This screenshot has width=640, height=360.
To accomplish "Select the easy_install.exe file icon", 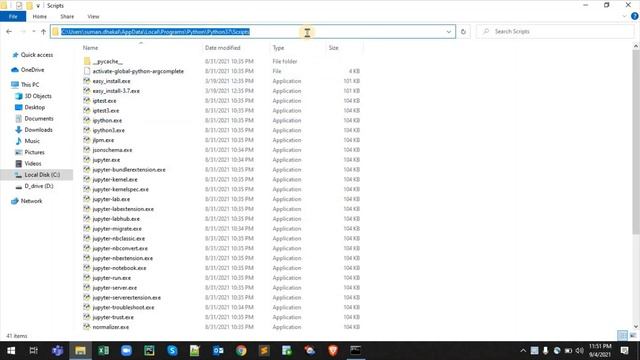I will [x=87, y=81].
